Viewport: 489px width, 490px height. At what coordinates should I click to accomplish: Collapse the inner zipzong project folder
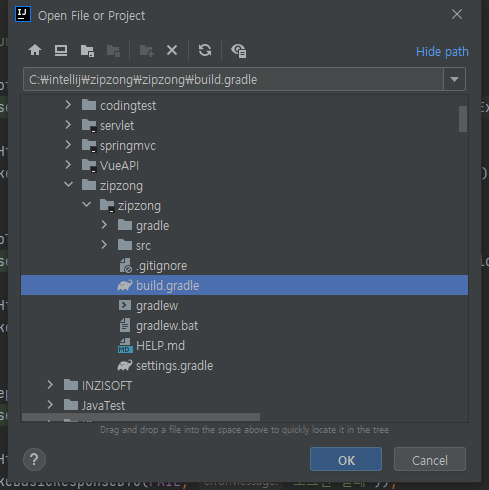pyautogui.click(x=86, y=204)
